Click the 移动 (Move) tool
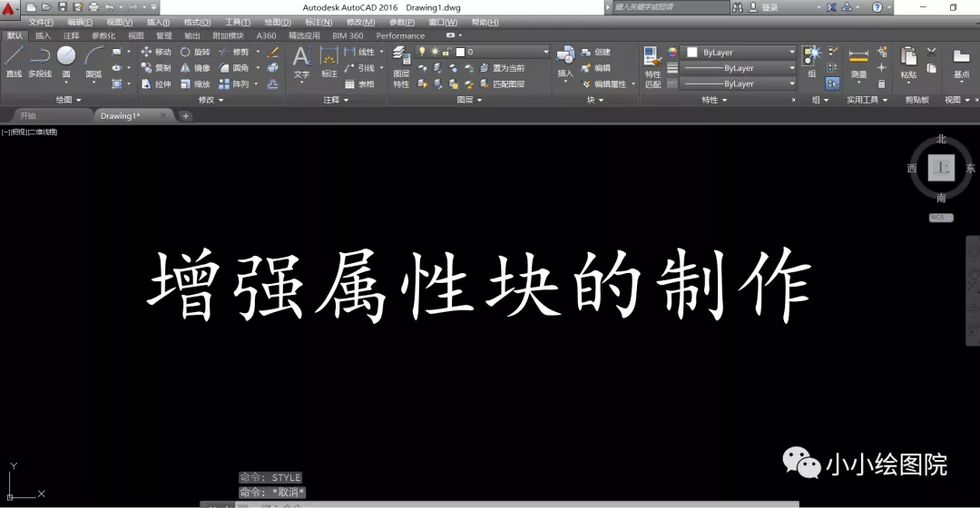This screenshot has height=508, width=980. pos(156,52)
